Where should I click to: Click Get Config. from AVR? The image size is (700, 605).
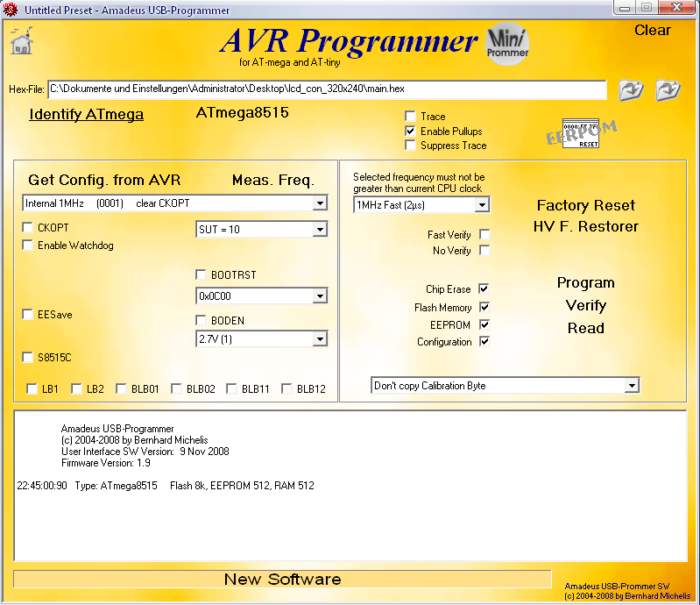point(104,180)
